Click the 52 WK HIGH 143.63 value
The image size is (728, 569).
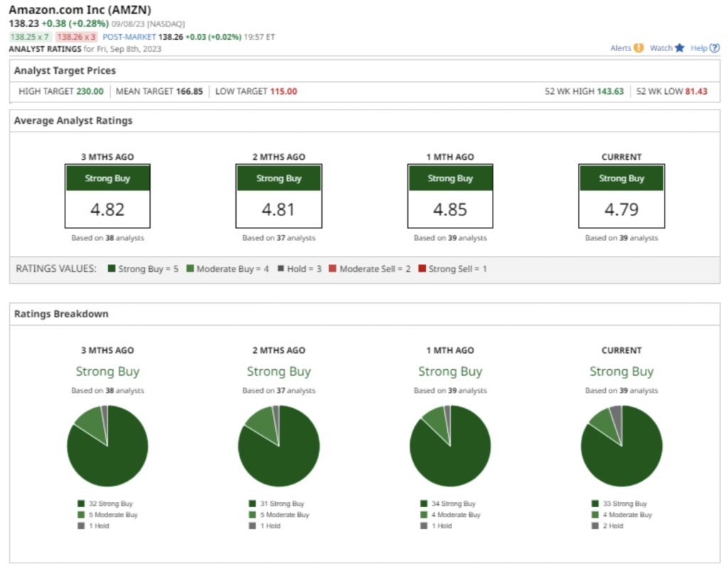pos(610,92)
